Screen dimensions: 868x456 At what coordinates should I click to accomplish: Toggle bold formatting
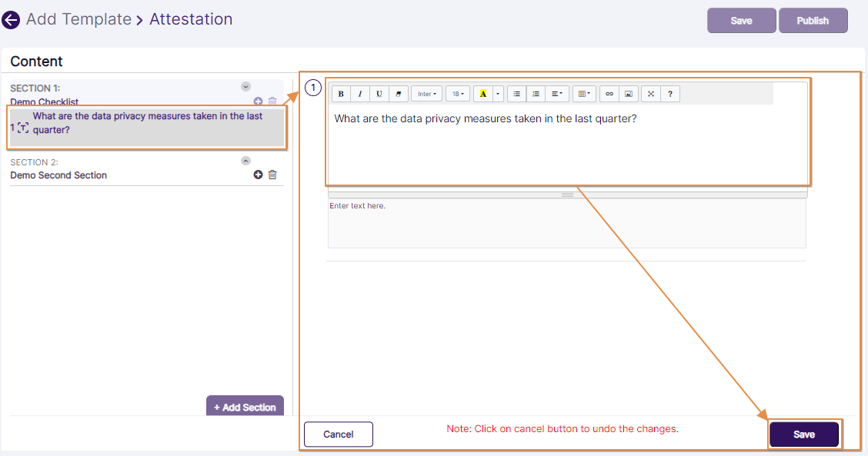[340, 93]
